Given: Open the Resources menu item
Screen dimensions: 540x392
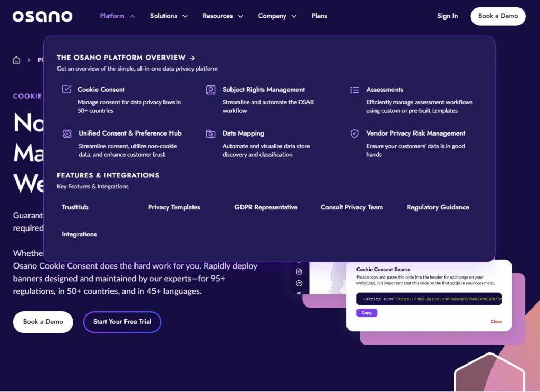Looking at the screenshot, I should 218,16.
